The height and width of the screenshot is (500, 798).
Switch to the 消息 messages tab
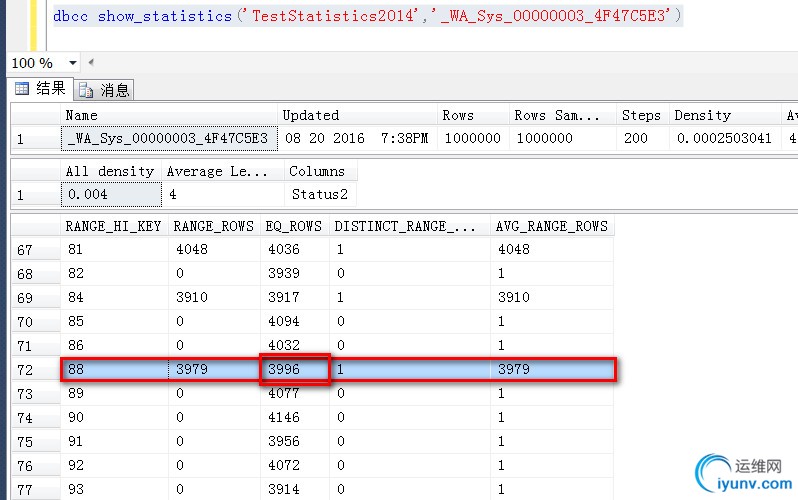pyautogui.click(x=105, y=90)
